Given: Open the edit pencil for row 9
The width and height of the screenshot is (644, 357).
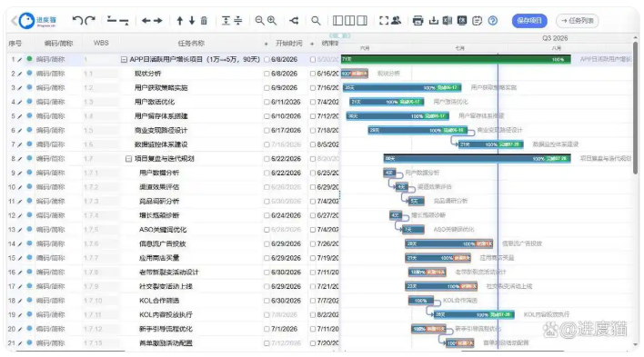Looking at the screenshot, I should [19, 174].
